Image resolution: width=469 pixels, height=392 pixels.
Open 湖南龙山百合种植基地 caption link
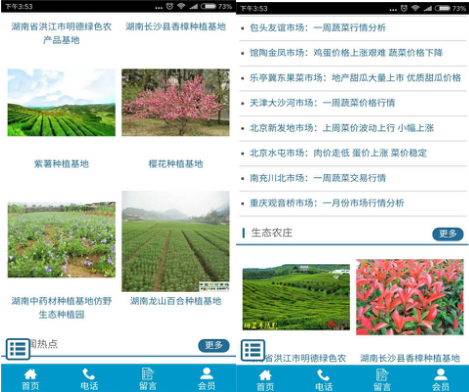[x=175, y=301]
